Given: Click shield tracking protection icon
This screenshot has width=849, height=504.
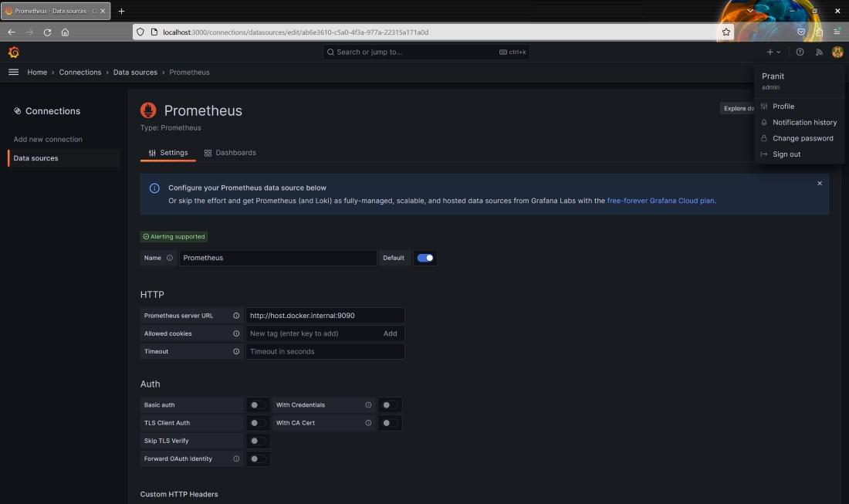Looking at the screenshot, I should 140,32.
